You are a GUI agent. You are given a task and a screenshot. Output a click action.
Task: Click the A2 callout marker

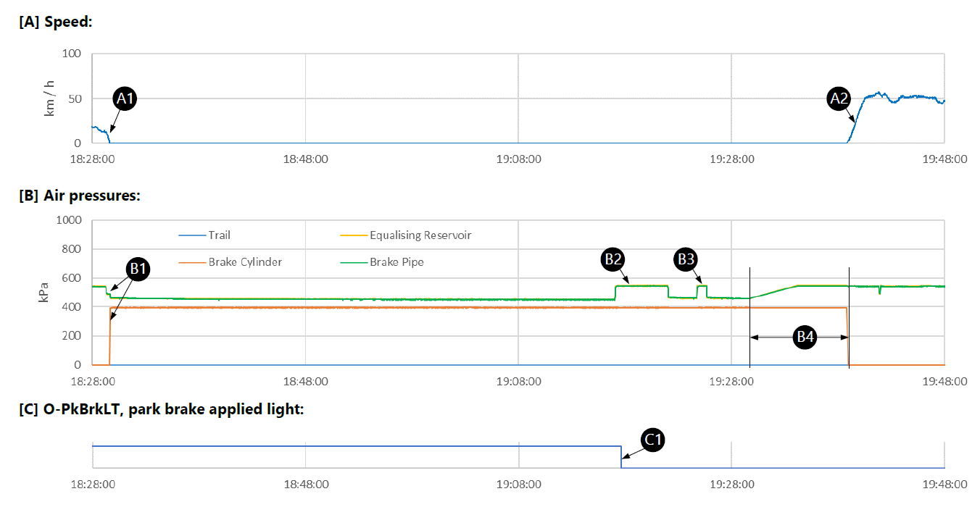(839, 99)
